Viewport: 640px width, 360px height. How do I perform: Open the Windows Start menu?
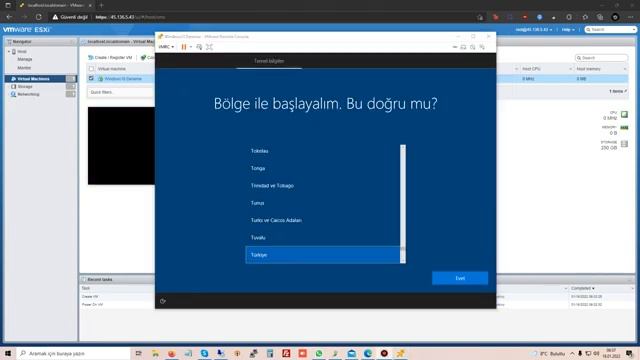click(x=8, y=353)
